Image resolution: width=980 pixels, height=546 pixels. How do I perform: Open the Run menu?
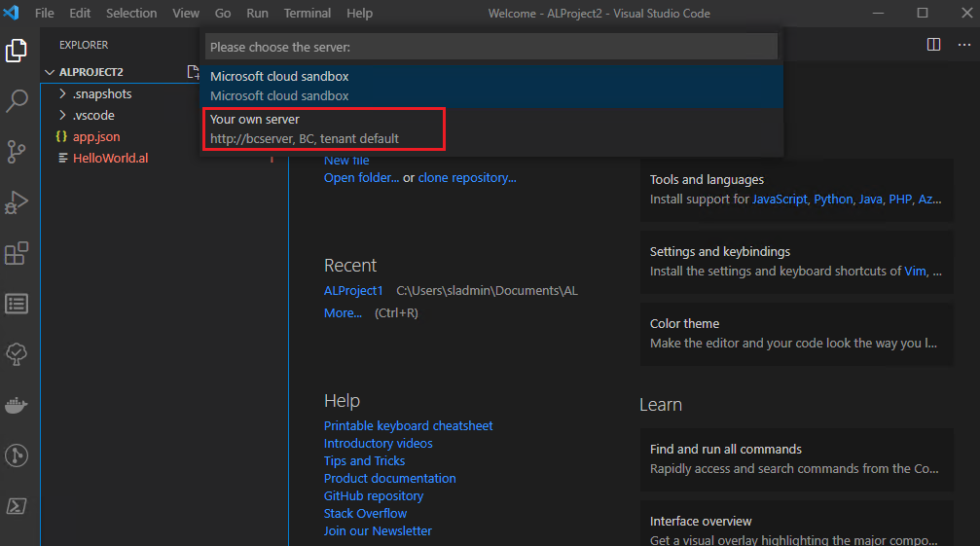[x=257, y=13]
